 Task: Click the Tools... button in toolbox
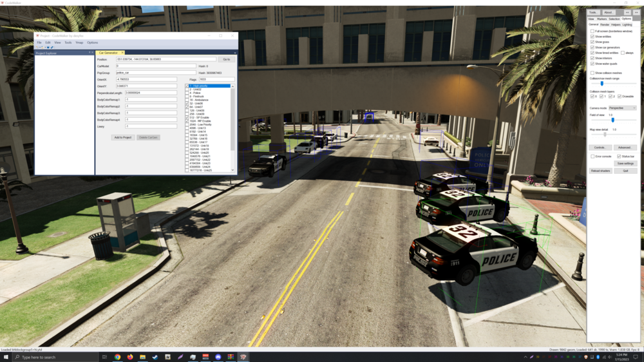[x=594, y=12]
